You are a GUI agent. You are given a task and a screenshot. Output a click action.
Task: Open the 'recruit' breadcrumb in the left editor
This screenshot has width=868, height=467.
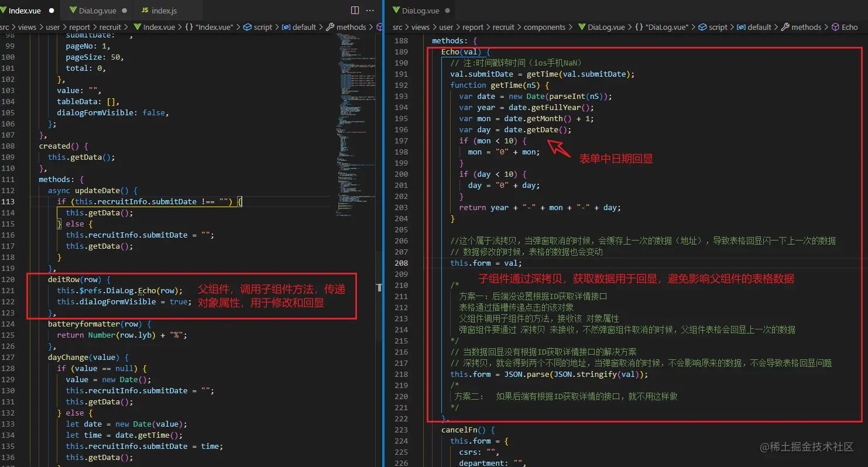110,27
